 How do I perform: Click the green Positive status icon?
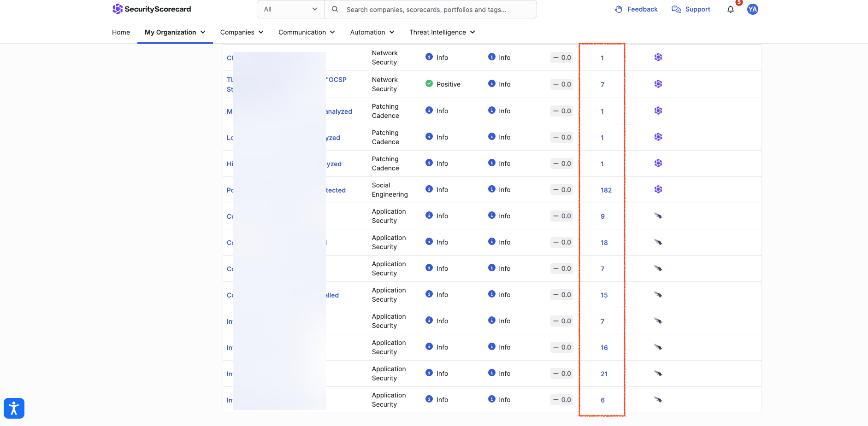click(x=429, y=84)
